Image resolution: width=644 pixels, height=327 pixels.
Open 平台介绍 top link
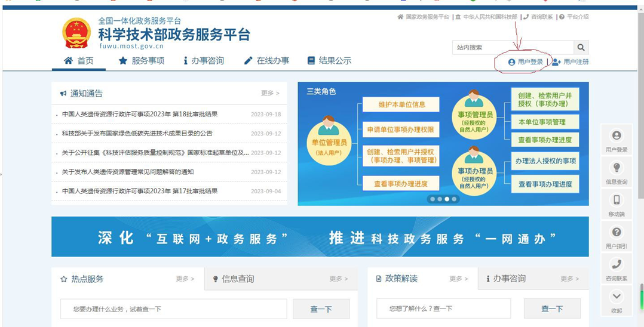[574, 17]
